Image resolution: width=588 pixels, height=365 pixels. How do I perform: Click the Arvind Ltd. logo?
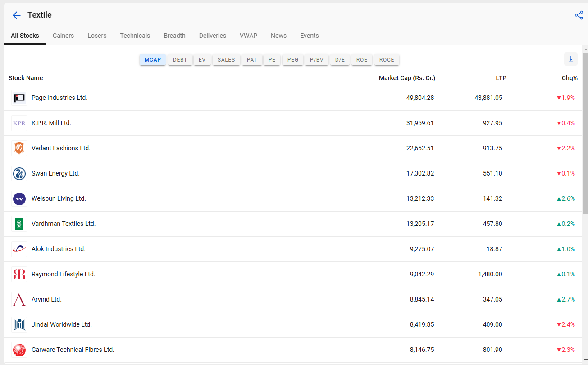pos(19,299)
